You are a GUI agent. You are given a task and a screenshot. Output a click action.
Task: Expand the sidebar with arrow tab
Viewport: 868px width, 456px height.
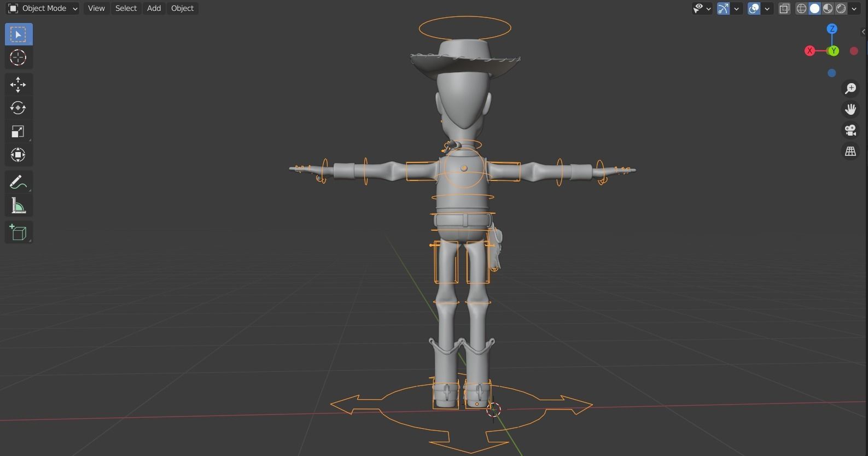tap(864, 32)
